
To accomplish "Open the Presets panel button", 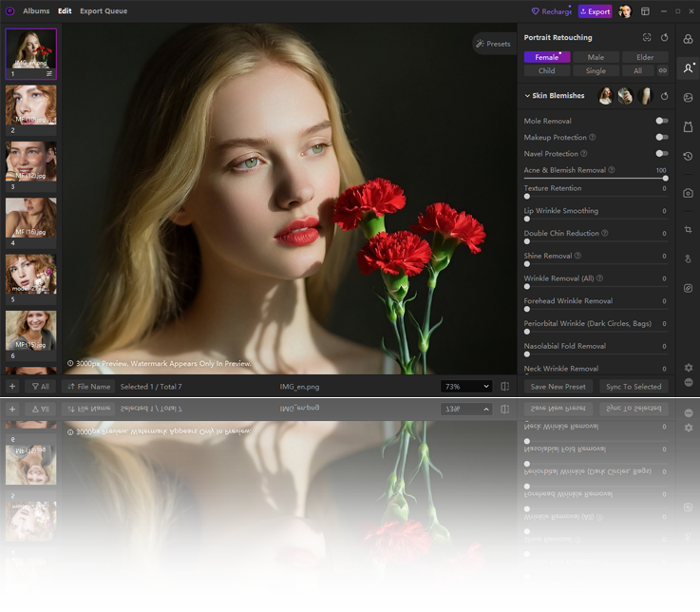I will 494,44.
